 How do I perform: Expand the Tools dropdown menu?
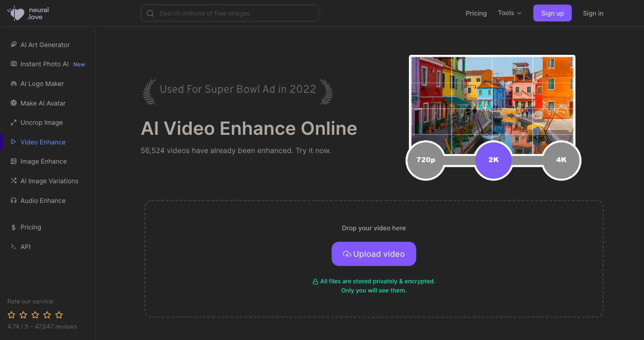coord(509,13)
